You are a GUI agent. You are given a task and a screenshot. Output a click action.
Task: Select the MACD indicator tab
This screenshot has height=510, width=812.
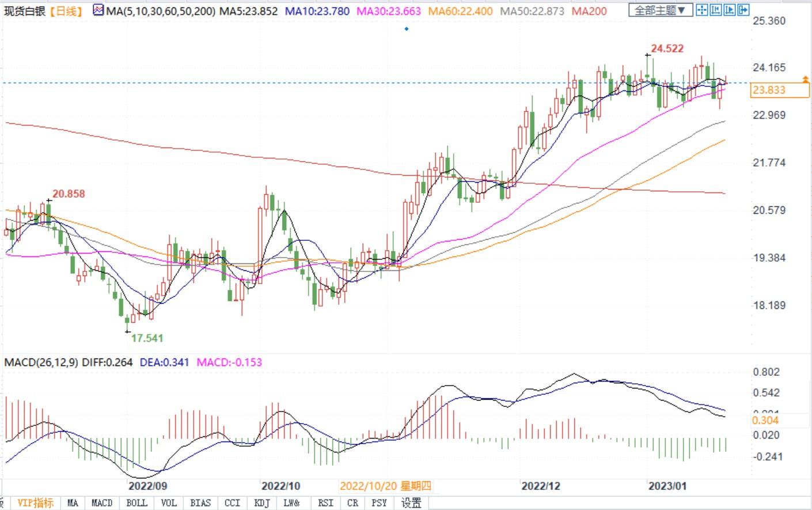[x=102, y=503]
